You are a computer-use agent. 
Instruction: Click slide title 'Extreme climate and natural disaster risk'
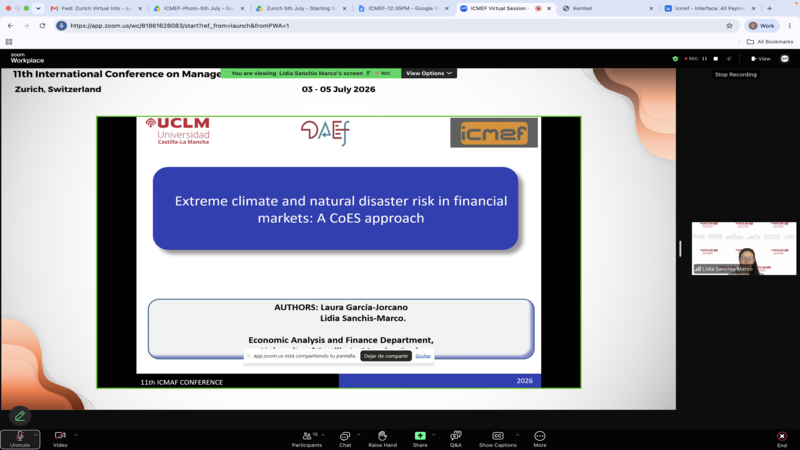pyautogui.click(x=341, y=209)
